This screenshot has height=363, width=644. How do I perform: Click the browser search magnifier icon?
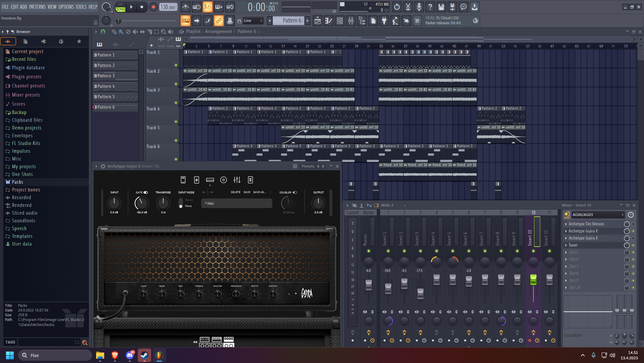click(85, 342)
